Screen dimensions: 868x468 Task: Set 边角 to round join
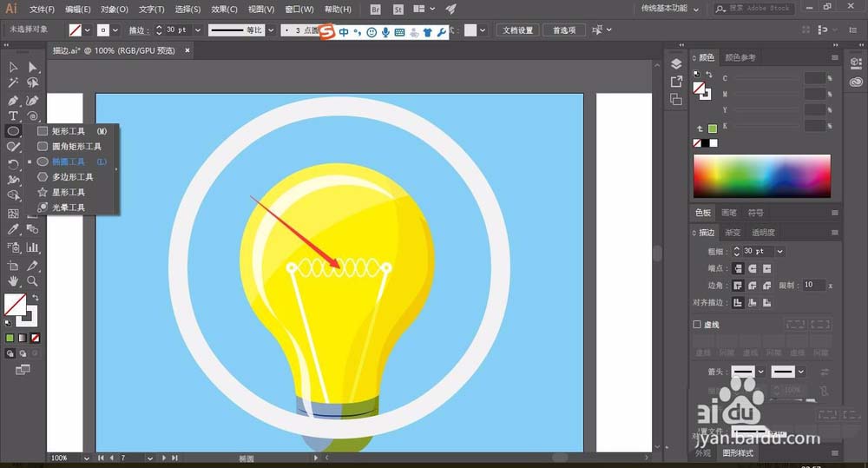[753, 286]
